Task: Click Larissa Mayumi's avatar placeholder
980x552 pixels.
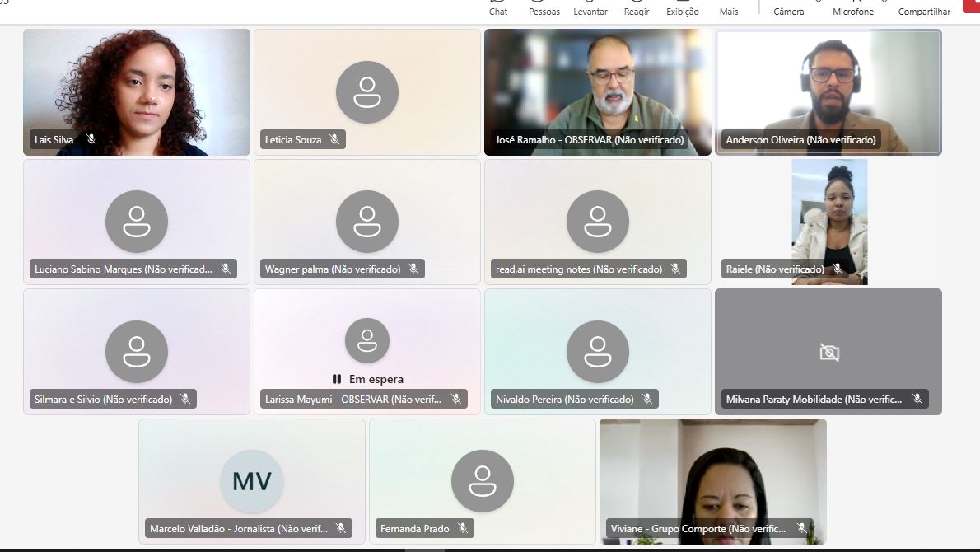Action: (x=366, y=341)
